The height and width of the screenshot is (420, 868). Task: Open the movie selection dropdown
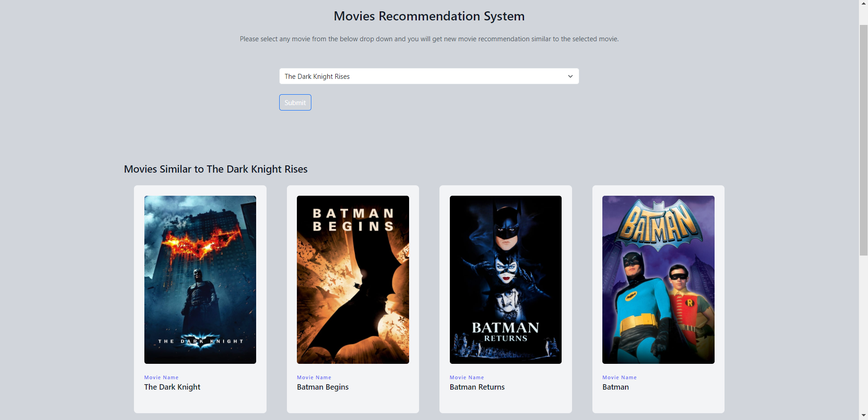click(429, 76)
